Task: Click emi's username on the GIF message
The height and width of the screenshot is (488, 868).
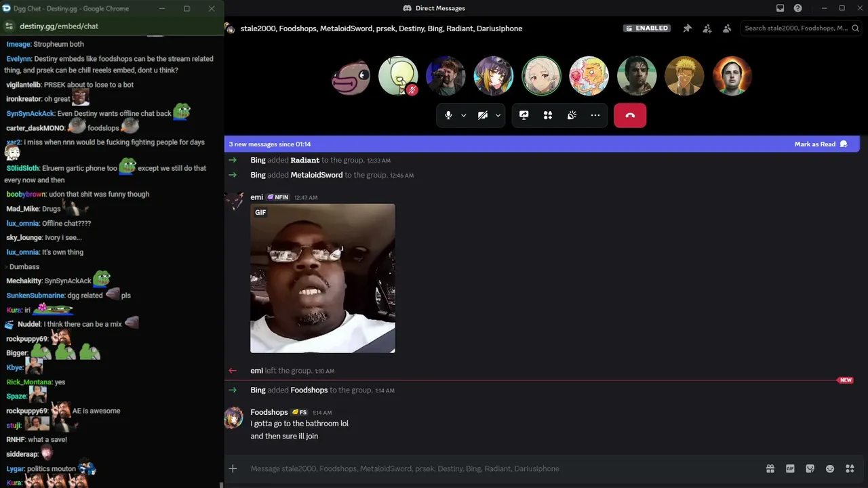Action: click(x=256, y=197)
